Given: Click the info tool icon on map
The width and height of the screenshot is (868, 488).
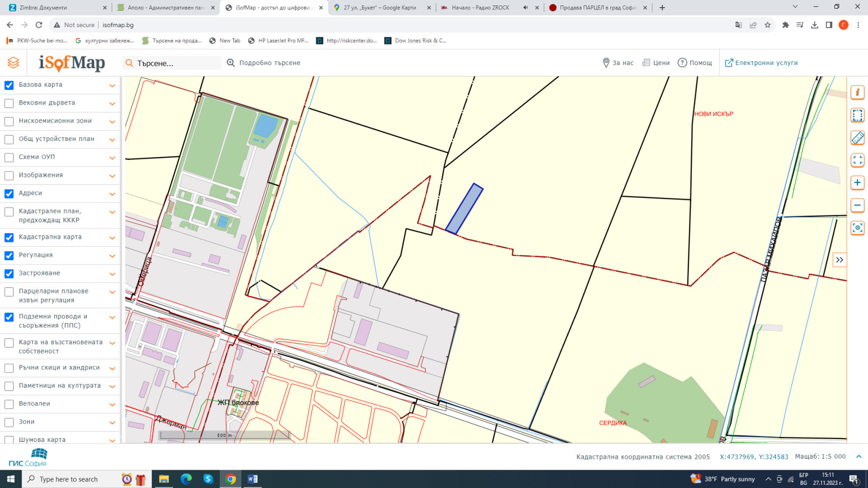Looking at the screenshot, I should click(857, 93).
